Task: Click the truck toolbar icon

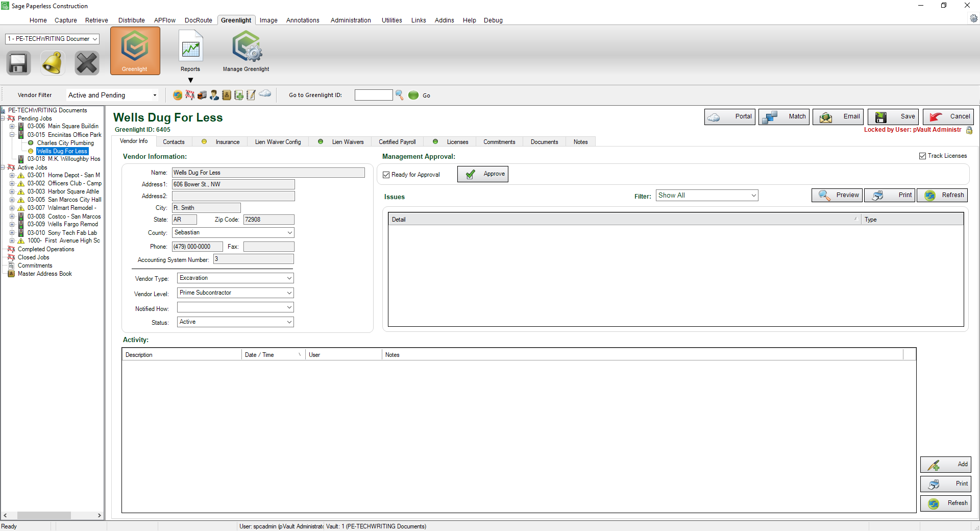Action: (x=202, y=95)
